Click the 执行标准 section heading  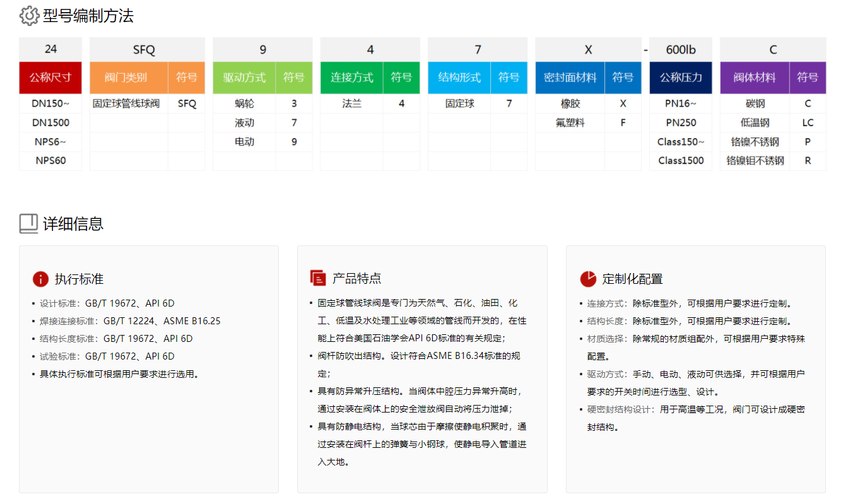(x=79, y=279)
